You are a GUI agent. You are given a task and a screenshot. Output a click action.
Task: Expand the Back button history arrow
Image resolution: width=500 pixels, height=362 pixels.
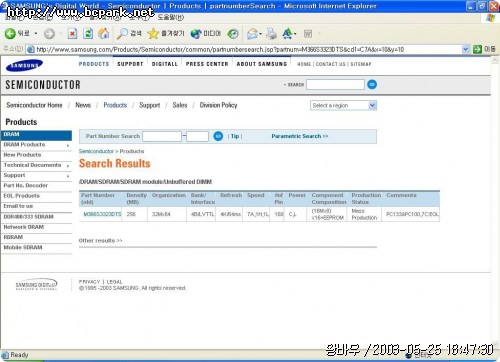coord(36,33)
